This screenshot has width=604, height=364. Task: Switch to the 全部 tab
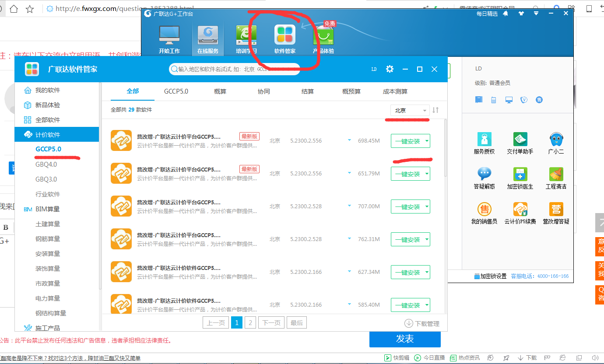click(133, 91)
